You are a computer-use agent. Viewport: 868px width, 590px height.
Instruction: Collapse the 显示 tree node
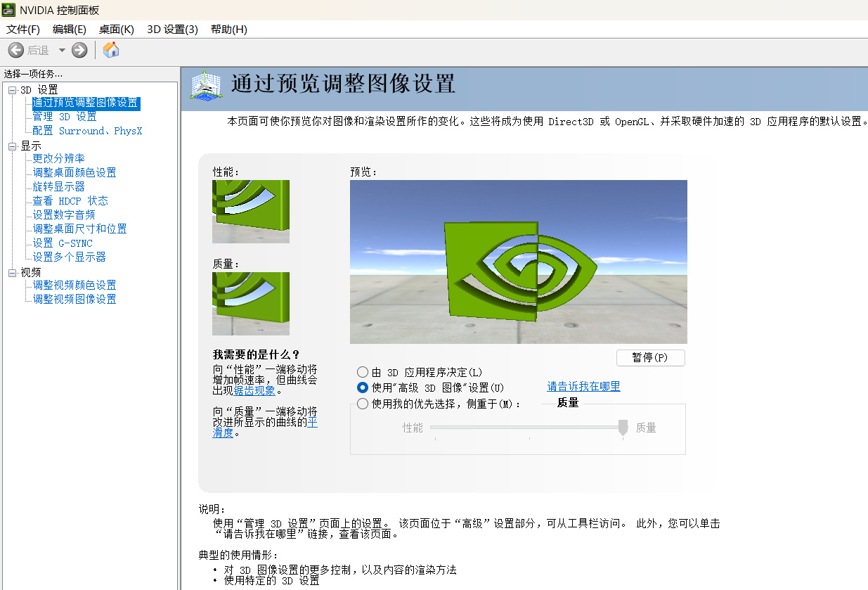(x=12, y=146)
